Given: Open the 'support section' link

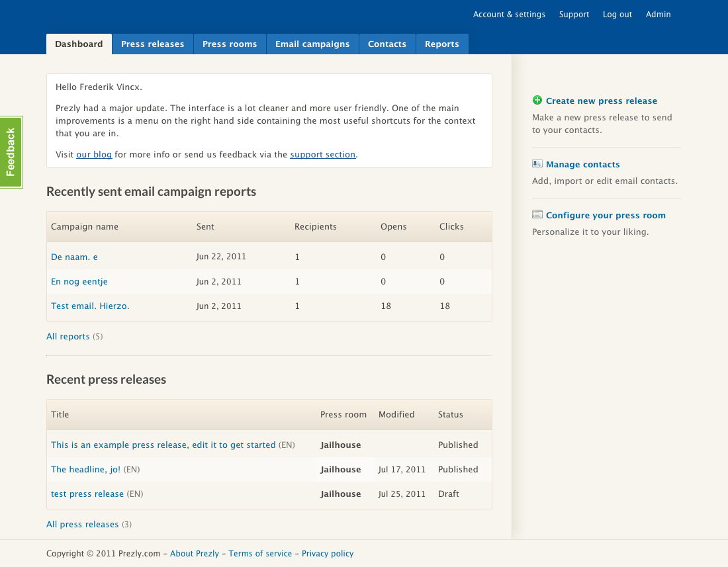Looking at the screenshot, I should point(323,155).
